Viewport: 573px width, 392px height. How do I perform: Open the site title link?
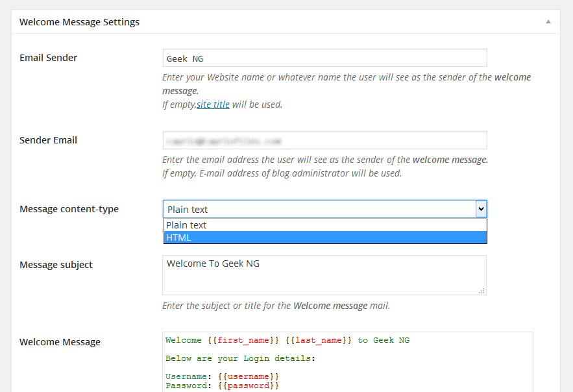pyautogui.click(x=213, y=104)
